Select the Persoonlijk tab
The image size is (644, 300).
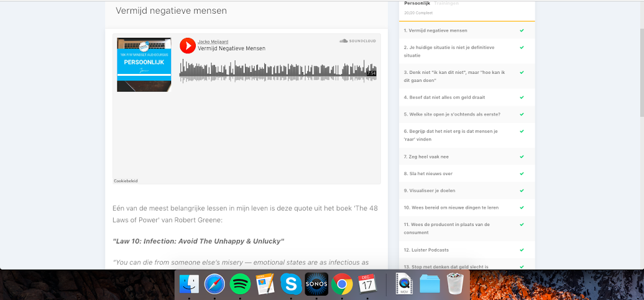416,4
